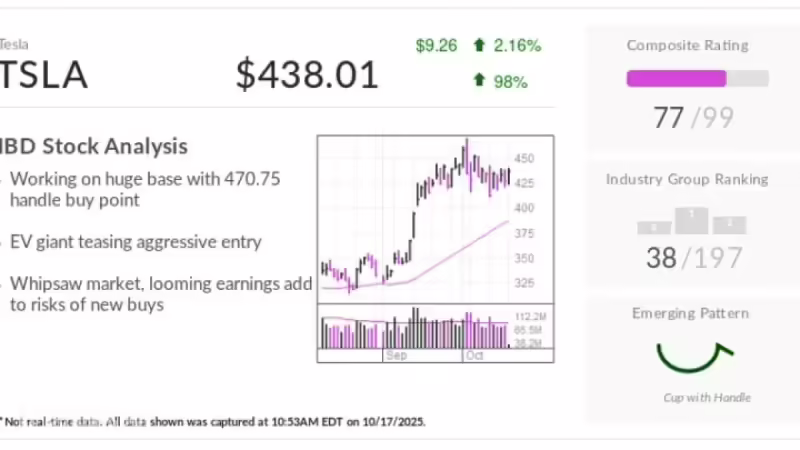
Task: Click the EV giant teasing aggressive entry text
Action: tap(136, 242)
